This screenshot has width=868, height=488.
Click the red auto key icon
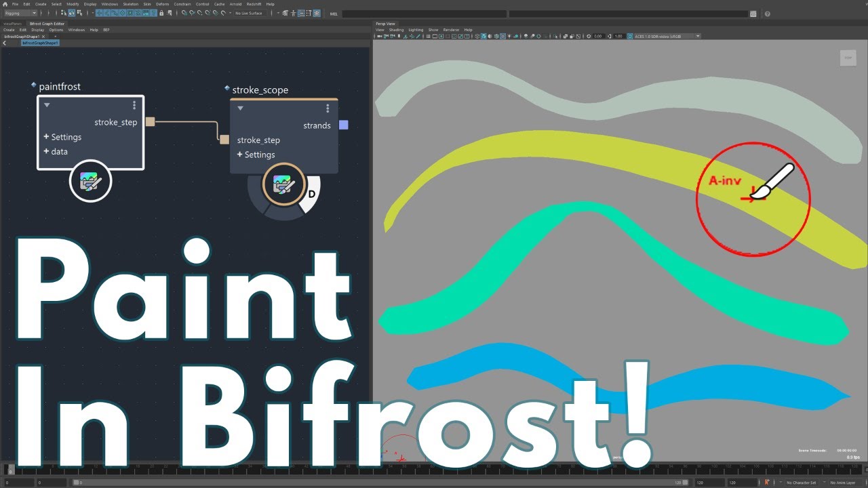(767, 483)
